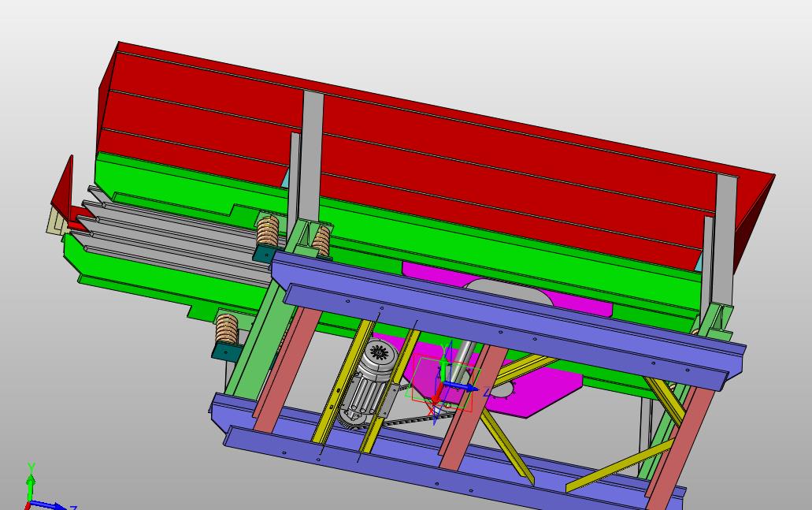Pick the cream-colored block at far left end
812x510 pixels.
point(55,221)
